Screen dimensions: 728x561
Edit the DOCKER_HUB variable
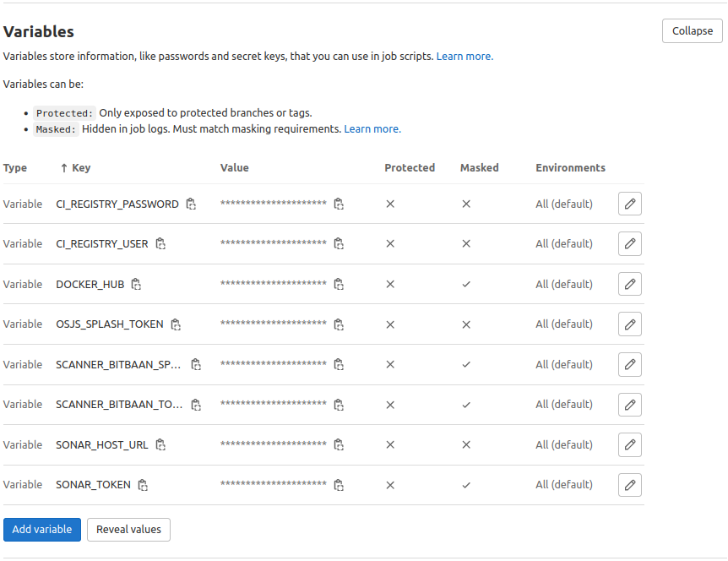[629, 284]
